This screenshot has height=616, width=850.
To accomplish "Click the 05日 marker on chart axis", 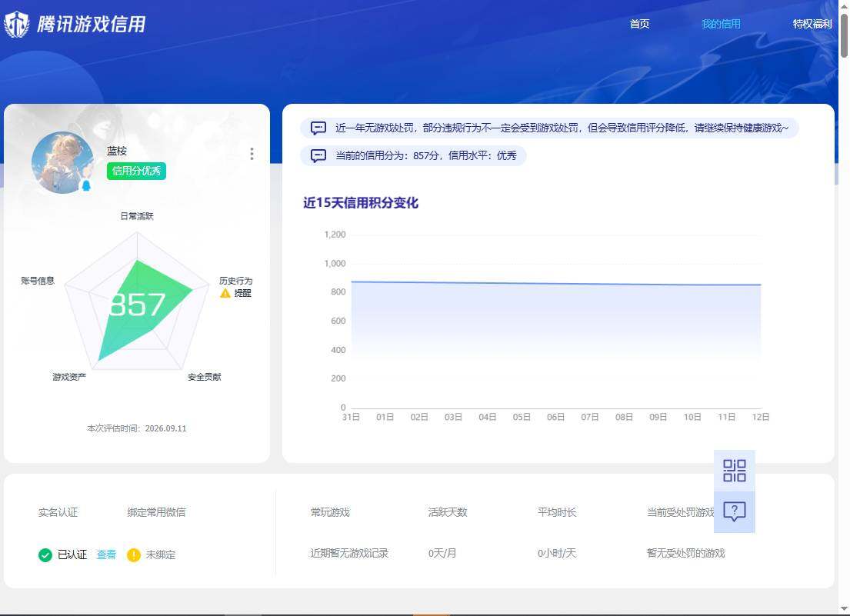I will 522,417.
